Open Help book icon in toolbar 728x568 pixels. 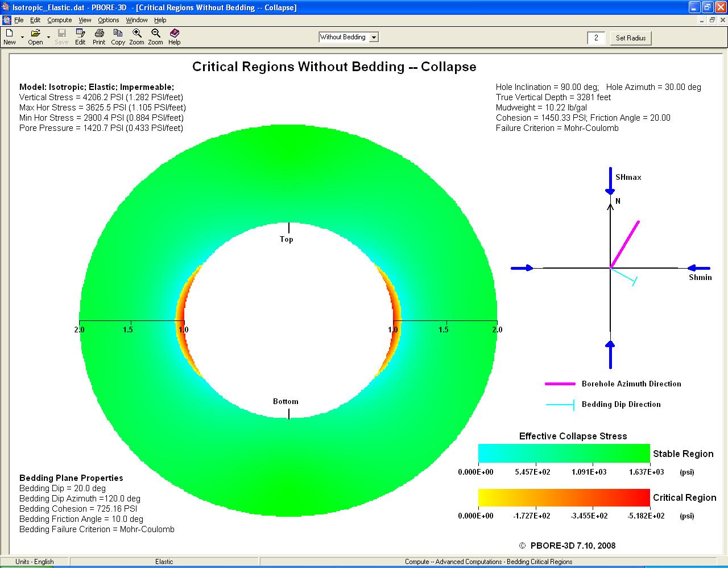click(x=175, y=37)
